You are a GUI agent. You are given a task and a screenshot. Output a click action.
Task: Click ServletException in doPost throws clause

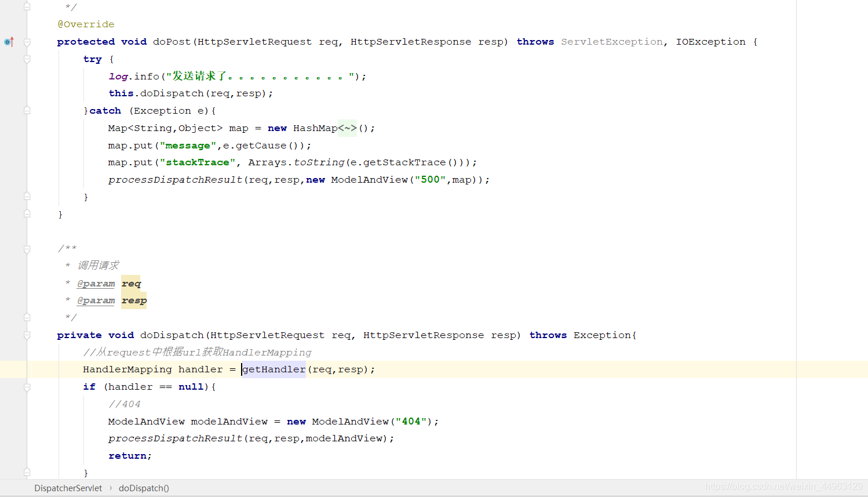pyautogui.click(x=612, y=42)
